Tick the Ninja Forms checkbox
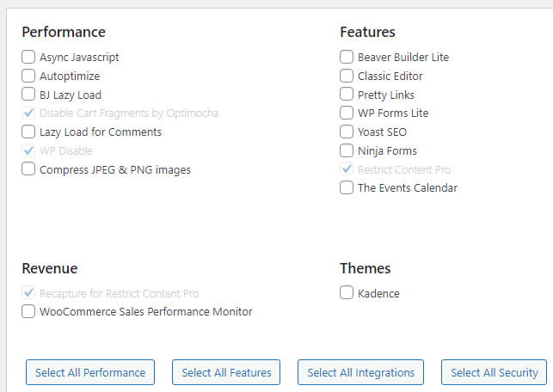 [347, 151]
